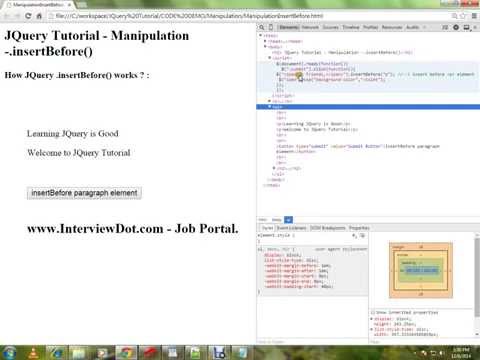Click the browser Forward arrow
Viewport: 480px width, 360px height.
click(17, 16)
